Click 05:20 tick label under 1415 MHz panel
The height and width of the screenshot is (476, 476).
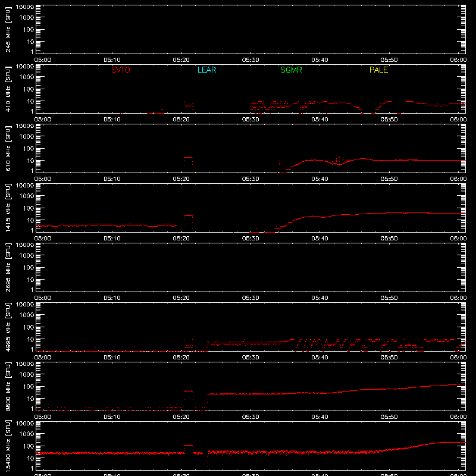pos(181,239)
